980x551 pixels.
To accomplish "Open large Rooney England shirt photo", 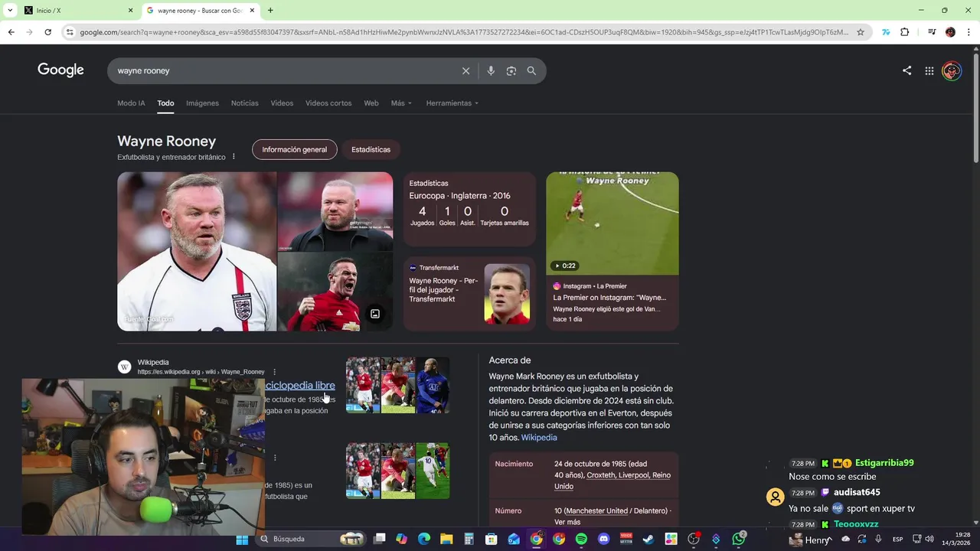I will coord(197,251).
